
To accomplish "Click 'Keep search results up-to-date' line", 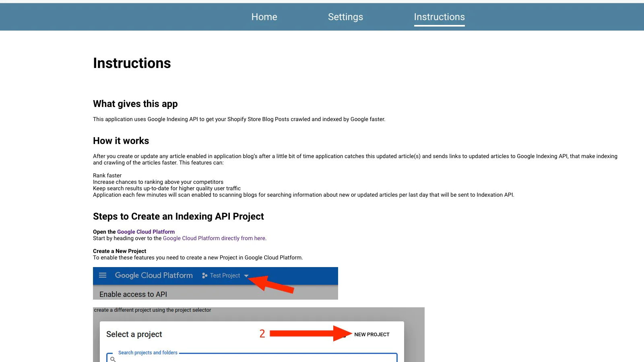I will (x=167, y=188).
